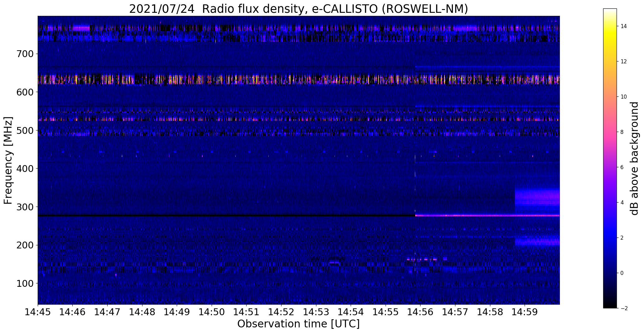Click the 600 frequency tick label
Viewport: 644px width, 333px height.
point(25,92)
